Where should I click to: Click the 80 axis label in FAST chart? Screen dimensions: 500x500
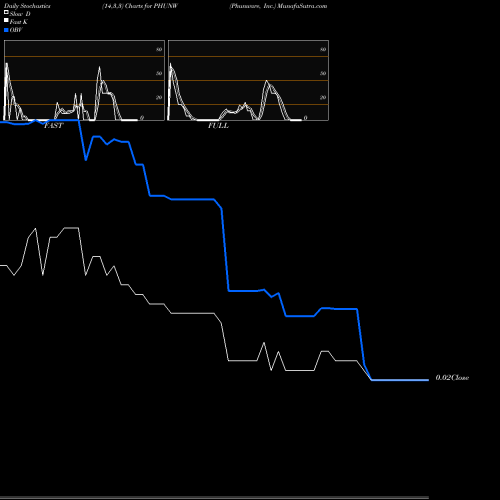pyautogui.click(x=159, y=49)
